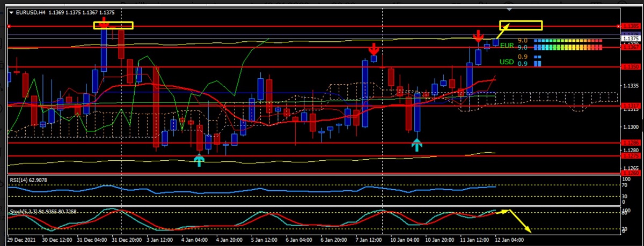Viewport: 644px width, 246px height.
Task: Click the chart shift triangle marker at top
Action: pos(509,10)
